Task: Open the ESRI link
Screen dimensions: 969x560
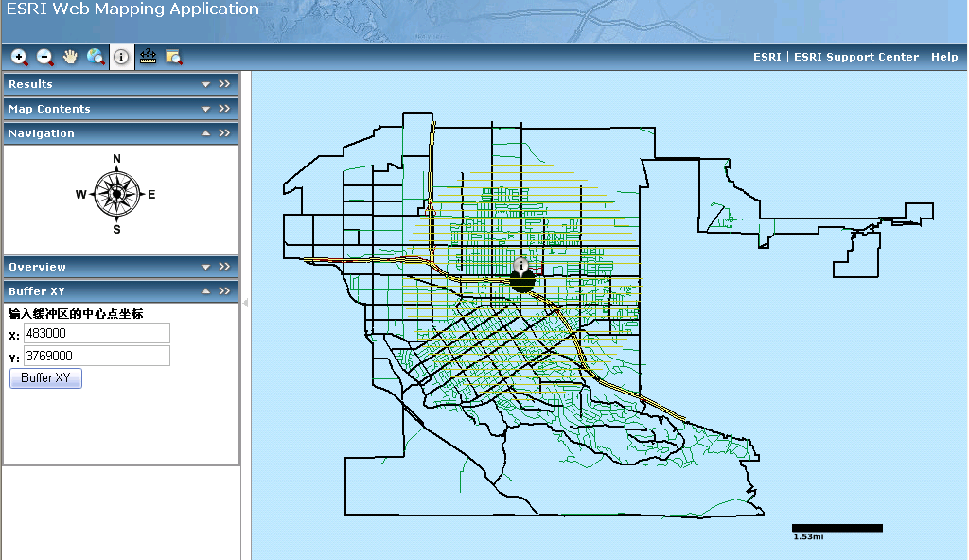Action: pyautogui.click(x=766, y=57)
